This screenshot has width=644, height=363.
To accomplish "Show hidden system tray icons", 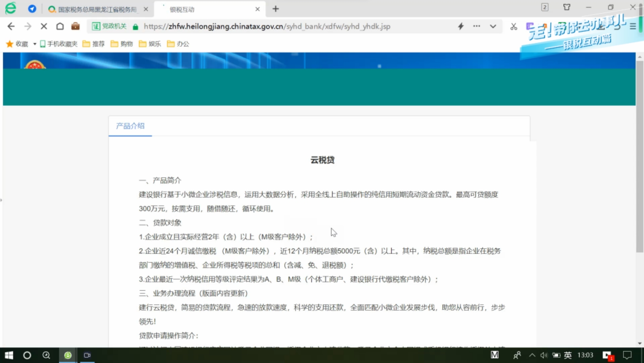I will pos(532,355).
